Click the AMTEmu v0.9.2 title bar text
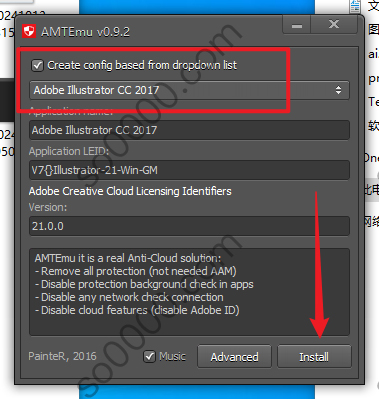Viewport: 379px width, 399px height. click(85, 32)
